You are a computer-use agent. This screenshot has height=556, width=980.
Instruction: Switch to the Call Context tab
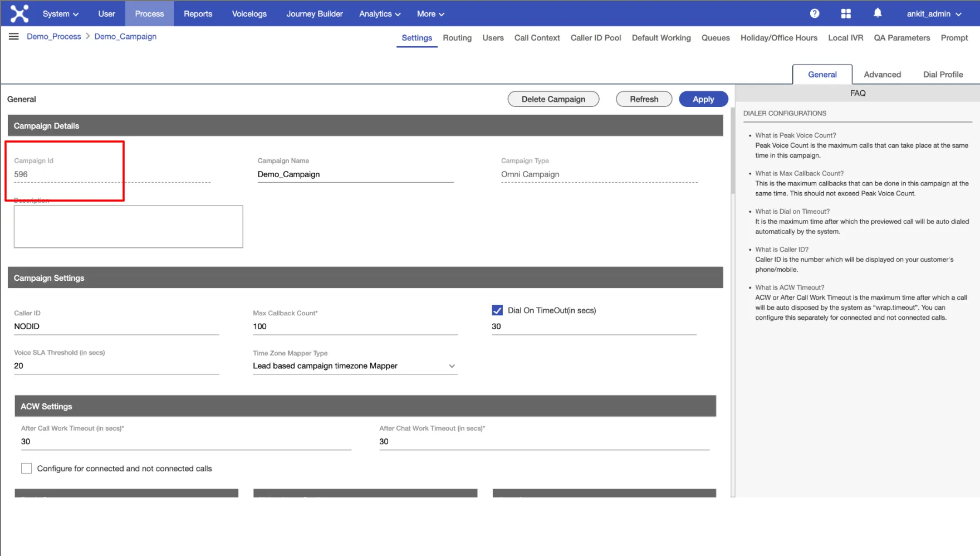point(537,38)
